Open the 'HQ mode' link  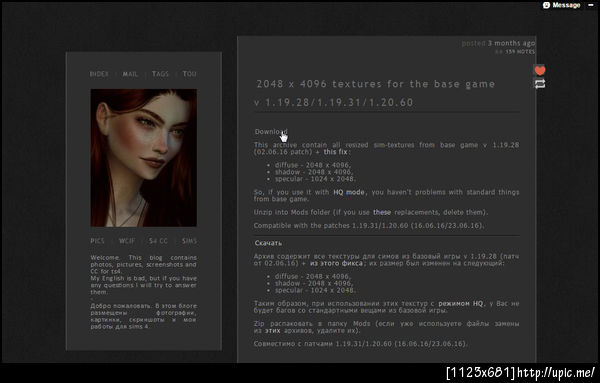[x=349, y=192]
